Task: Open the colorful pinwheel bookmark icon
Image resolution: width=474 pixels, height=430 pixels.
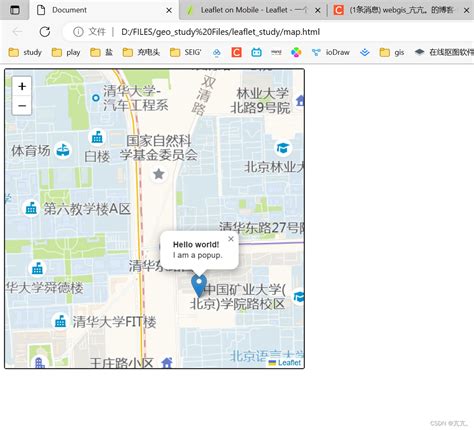Action: click(x=296, y=52)
